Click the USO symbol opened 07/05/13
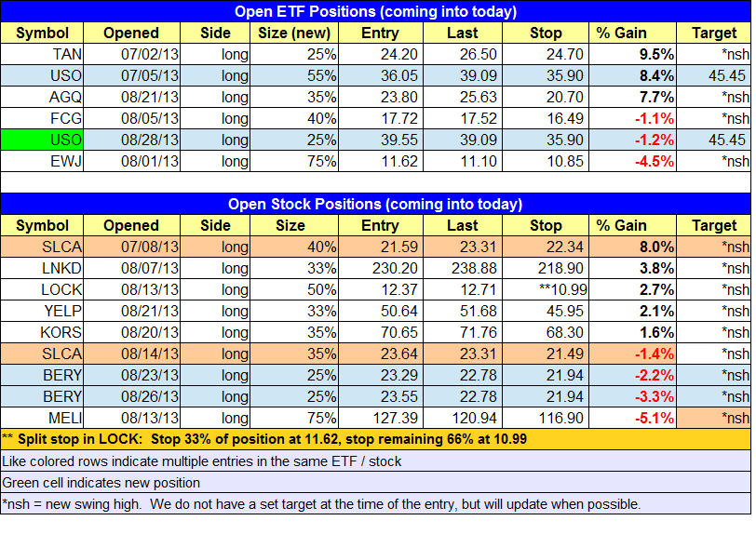Image resolution: width=756 pixels, height=534 pixels. pyautogui.click(x=42, y=75)
